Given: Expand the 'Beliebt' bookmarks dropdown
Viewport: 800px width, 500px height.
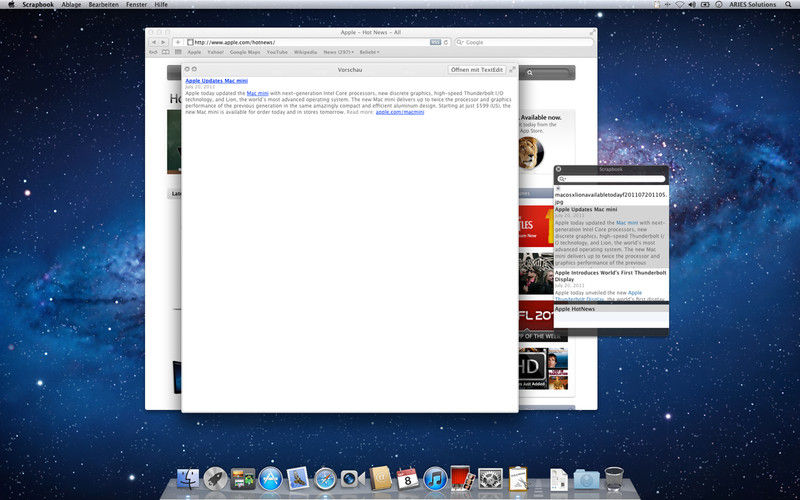Looking at the screenshot, I should tap(369, 52).
